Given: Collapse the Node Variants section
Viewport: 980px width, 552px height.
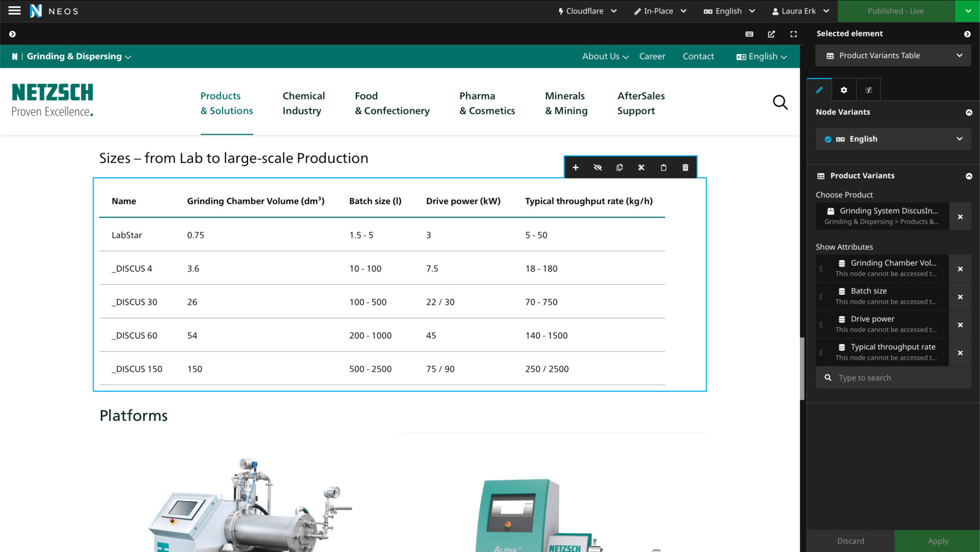Looking at the screenshot, I should 968,113.
